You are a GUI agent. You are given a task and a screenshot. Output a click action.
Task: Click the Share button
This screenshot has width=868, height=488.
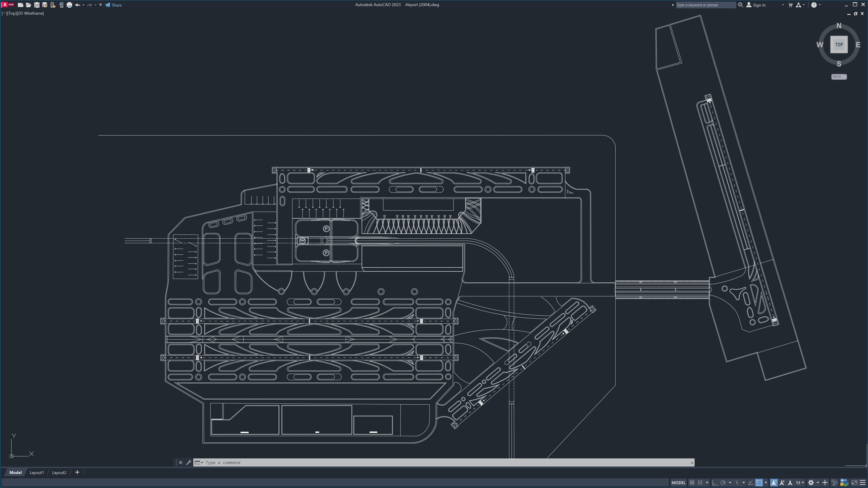(x=113, y=5)
